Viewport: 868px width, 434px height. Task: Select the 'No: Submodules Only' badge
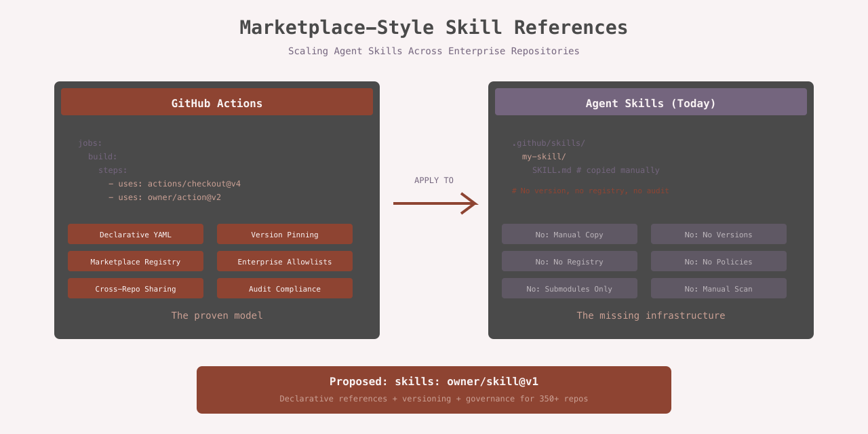(x=570, y=288)
